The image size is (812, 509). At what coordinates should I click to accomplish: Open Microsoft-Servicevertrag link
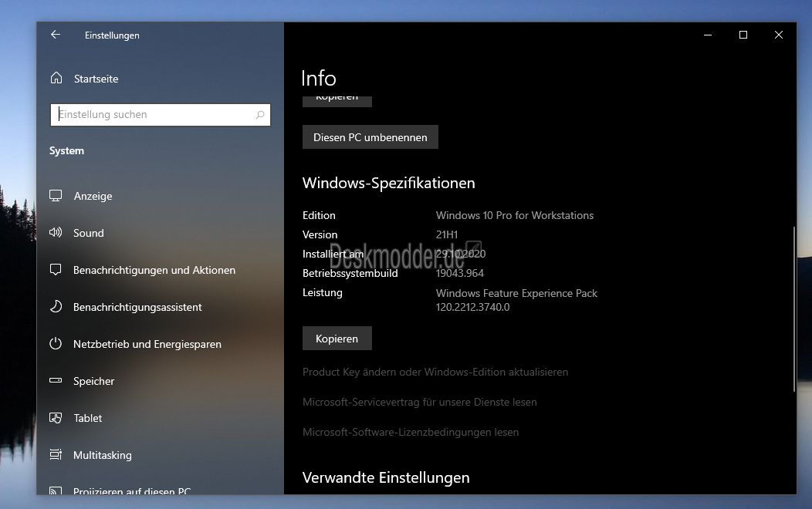pos(419,402)
